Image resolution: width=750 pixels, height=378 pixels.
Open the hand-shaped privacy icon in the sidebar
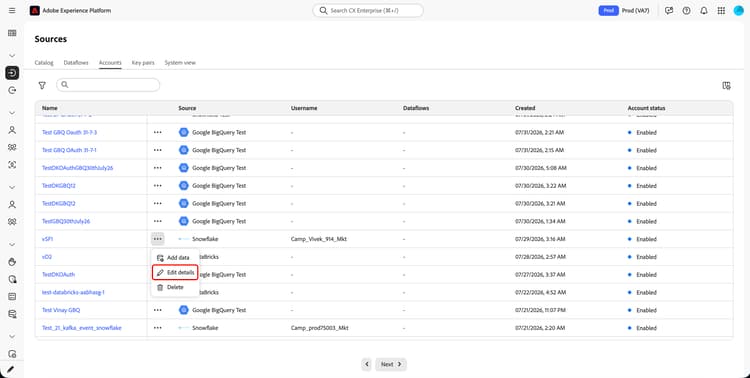(x=12, y=262)
